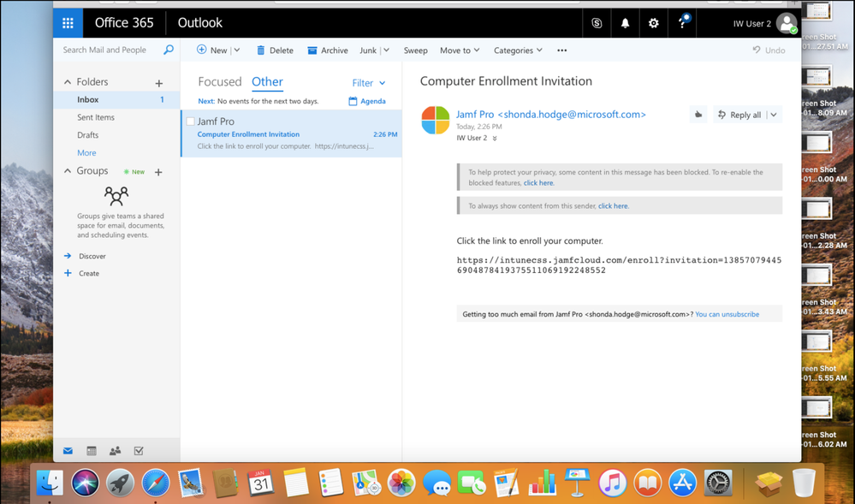
Task: Open Photos app in the Dock
Action: tap(401, 483)
